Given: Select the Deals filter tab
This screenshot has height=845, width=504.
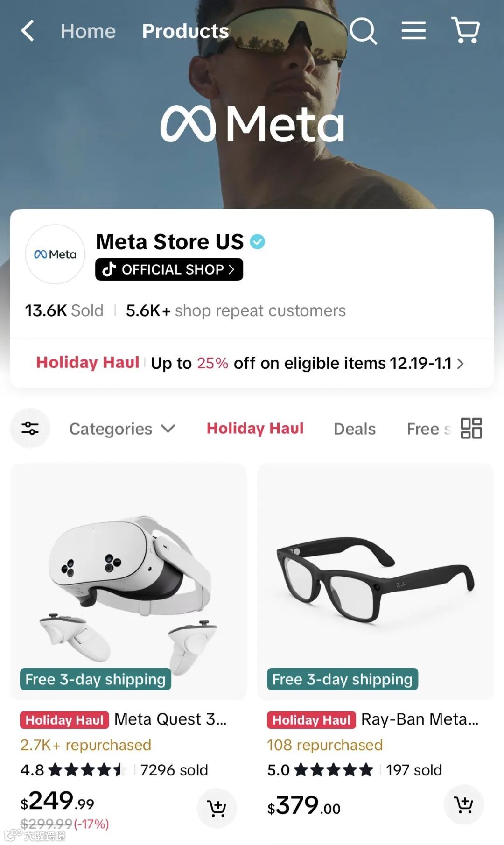Looking at the screenshot, I should (355, 429).
